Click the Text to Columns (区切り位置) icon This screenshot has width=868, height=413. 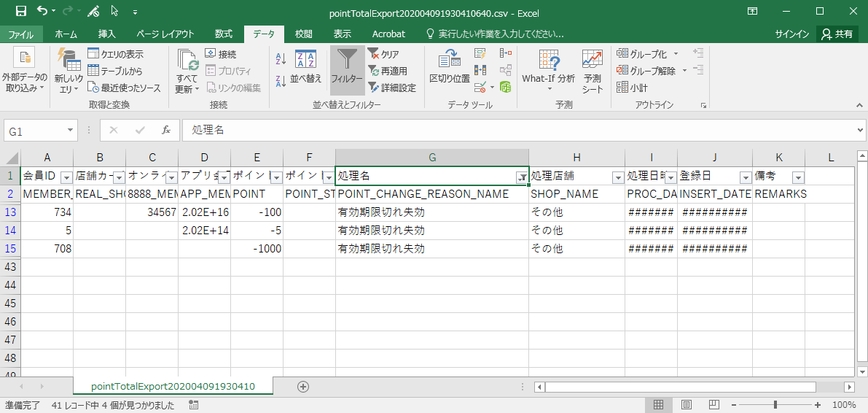click(449, 66)
